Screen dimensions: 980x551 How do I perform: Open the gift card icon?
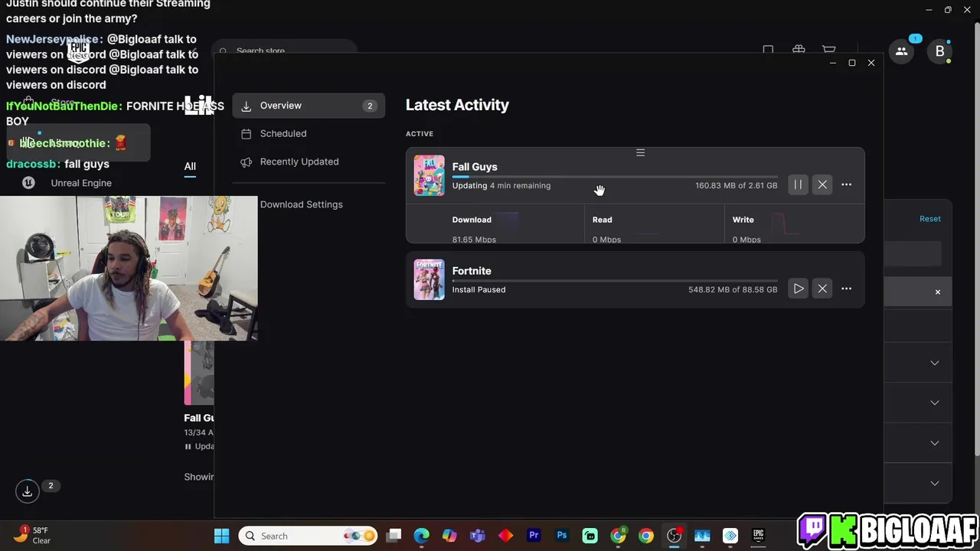coord(799,51)
